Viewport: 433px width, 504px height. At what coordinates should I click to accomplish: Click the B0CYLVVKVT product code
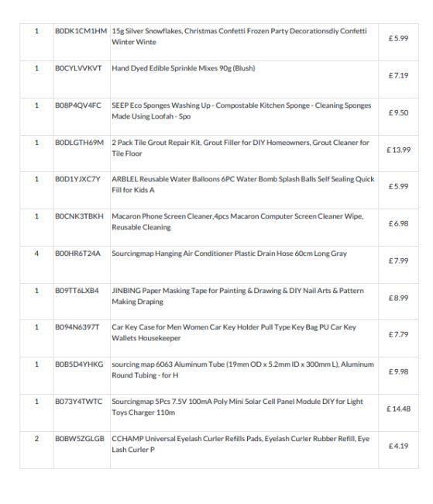pyautogui.click(x=78, y=68)
